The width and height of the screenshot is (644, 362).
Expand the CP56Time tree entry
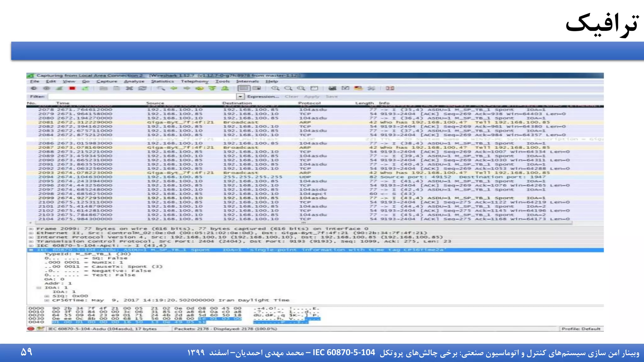coord(47,300)
